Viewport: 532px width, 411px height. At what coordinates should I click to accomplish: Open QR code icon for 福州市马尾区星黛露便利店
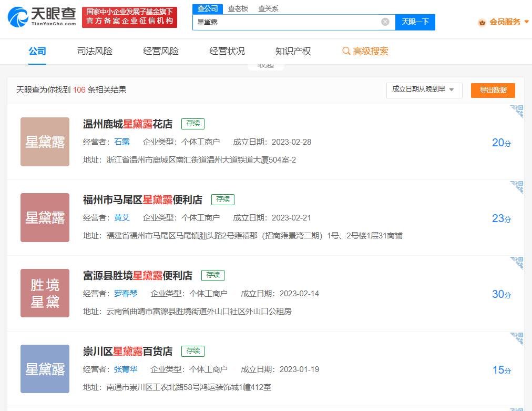point(517,187)
